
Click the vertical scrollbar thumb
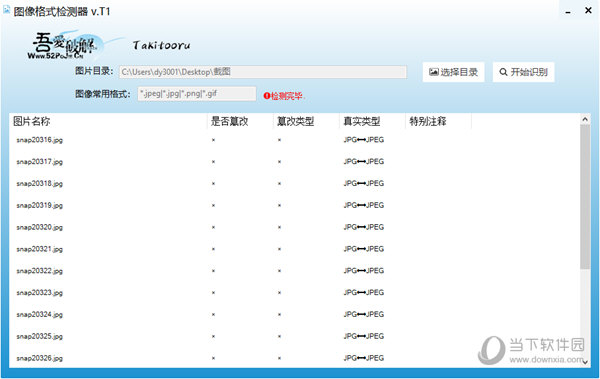click(585, 197)
